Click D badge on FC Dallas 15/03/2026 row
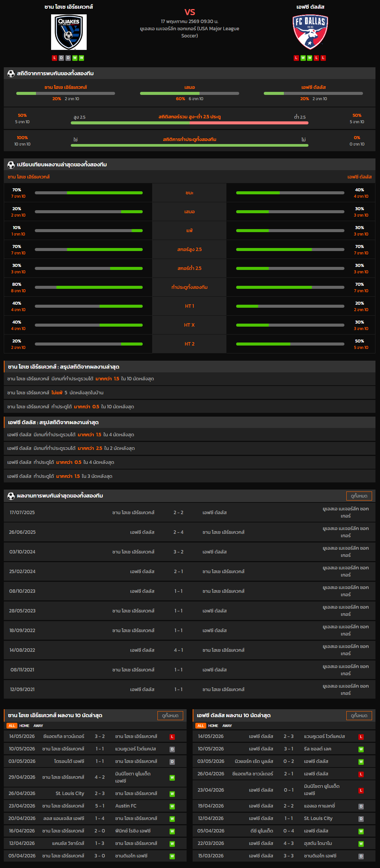 coord(361,856)
